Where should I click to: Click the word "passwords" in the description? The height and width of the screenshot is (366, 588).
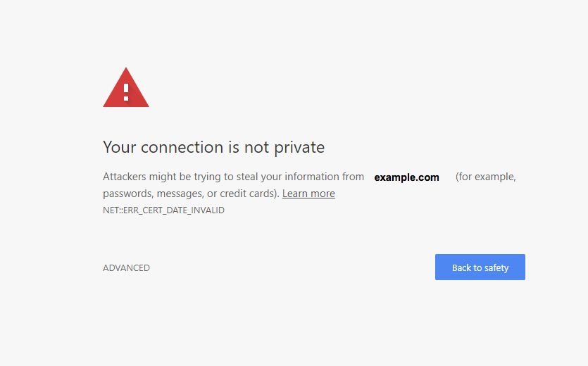(127, 194)
